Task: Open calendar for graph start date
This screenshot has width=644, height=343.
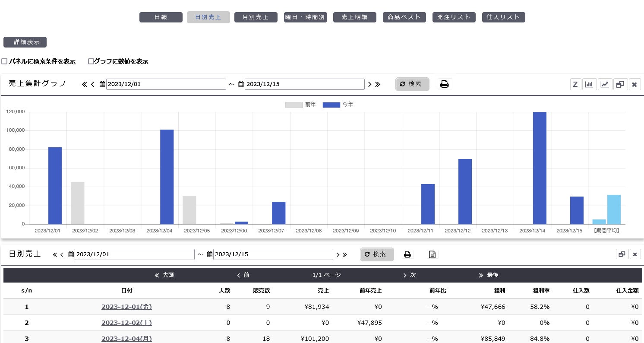Action: tap(102, 84)
